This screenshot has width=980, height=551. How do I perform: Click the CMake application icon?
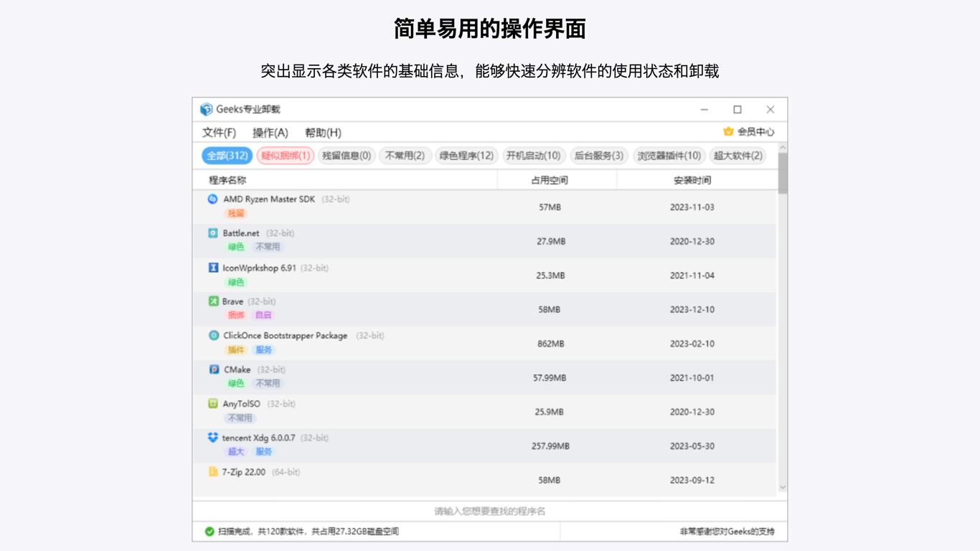(x=212, y=369)
